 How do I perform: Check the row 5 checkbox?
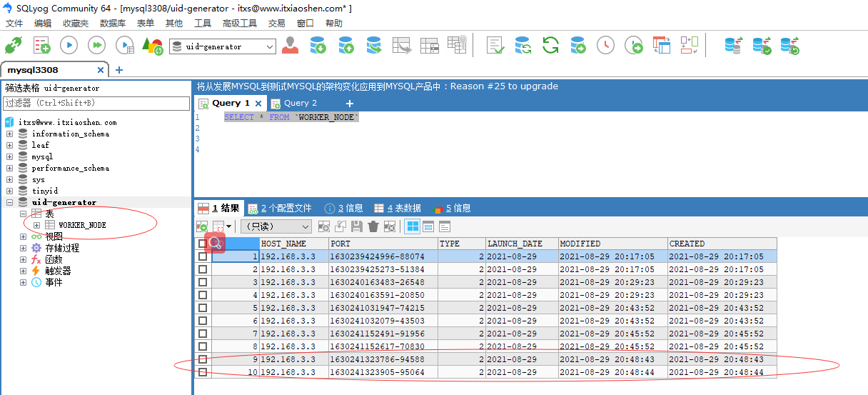tap(203, 308)
